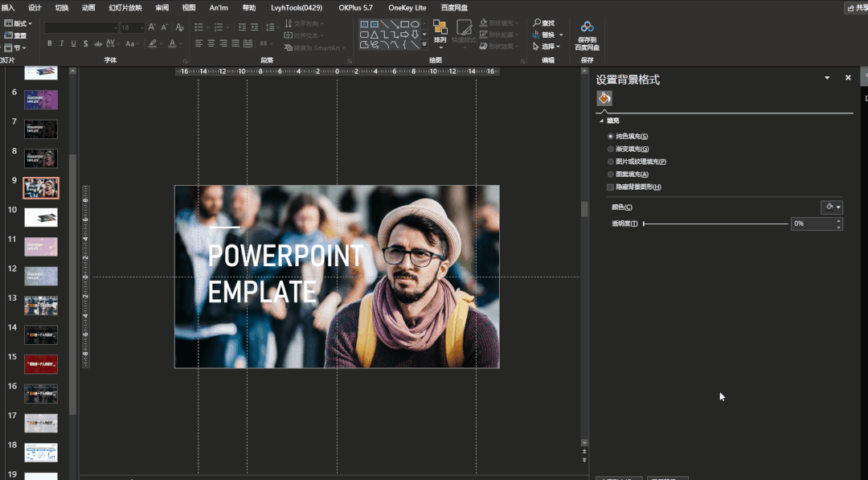The image size is (868, 480).
Task: Center align the text
Action: [x=211, y=43]
